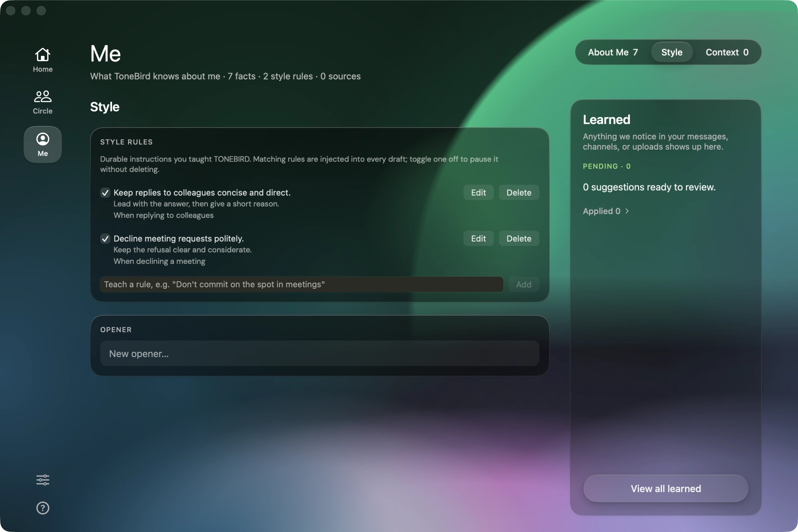Delete the concise replies rule
This screenshot has height=532, width=798.
[x=519, y=193]
